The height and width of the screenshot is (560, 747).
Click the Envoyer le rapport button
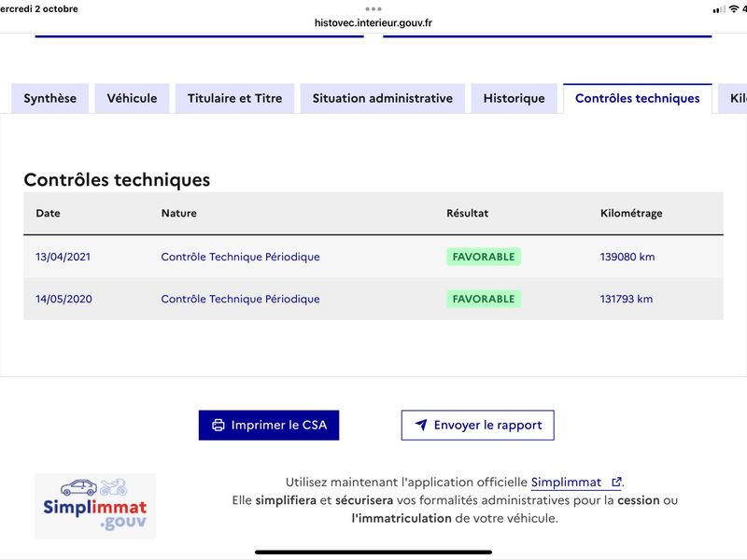click(478, 426)
